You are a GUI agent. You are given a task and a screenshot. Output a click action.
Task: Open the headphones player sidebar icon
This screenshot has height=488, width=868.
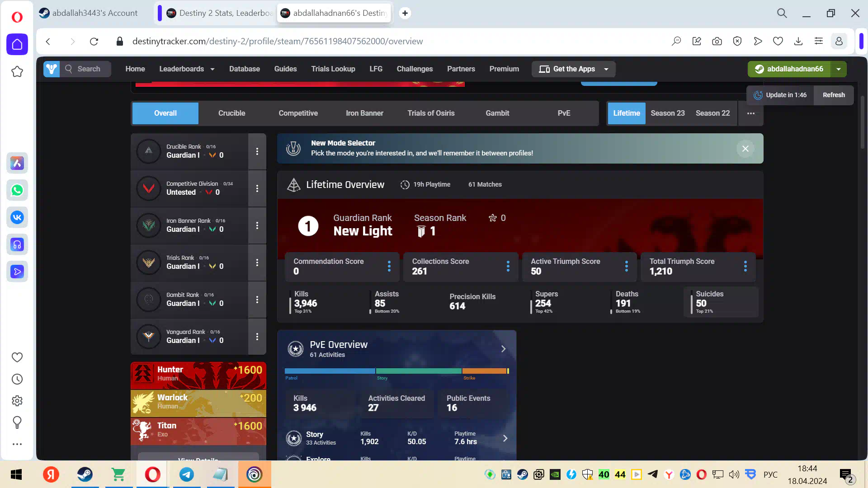click(17, 244)
